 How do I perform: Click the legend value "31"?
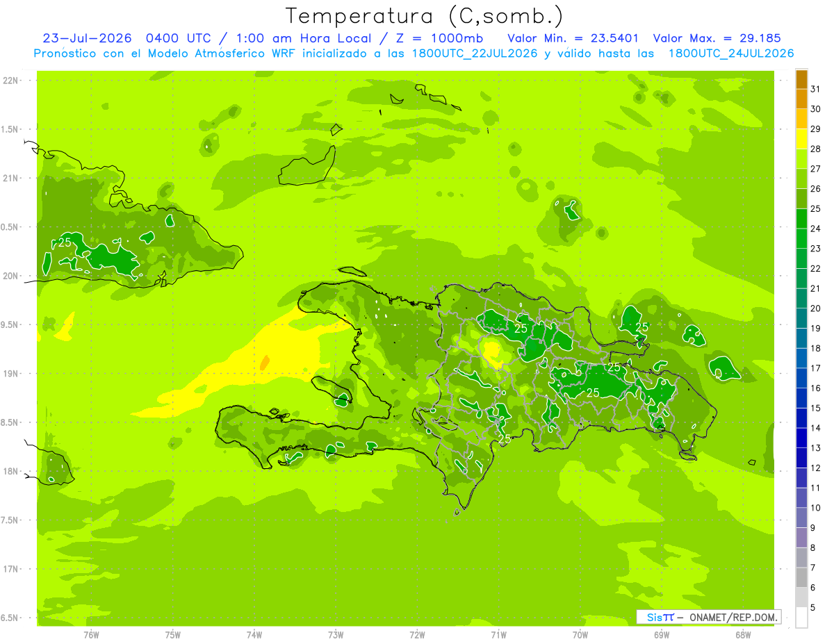pos(816,89)
